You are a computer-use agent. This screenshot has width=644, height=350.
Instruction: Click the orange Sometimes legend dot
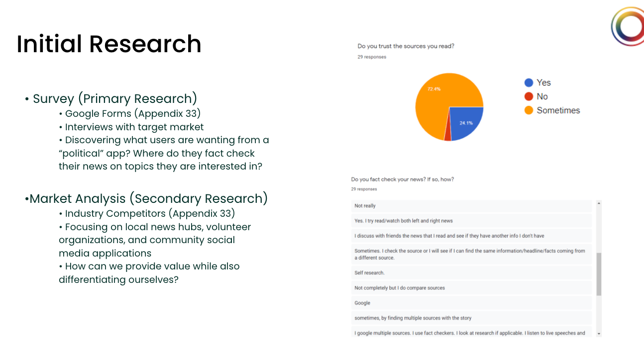529,110
